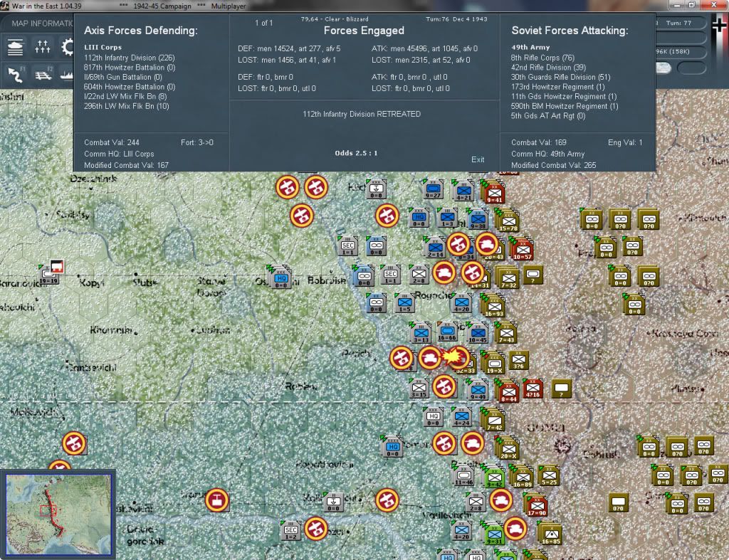Click the LIII Corps header

[103, 48]
